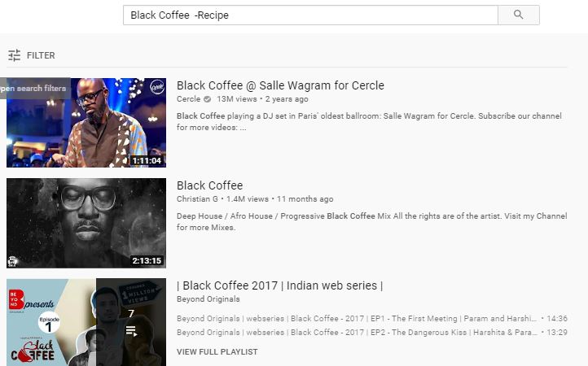This screenshot has height=366, width=588.
Task: Click the Deep House / Afro House description
Action: 371,221
